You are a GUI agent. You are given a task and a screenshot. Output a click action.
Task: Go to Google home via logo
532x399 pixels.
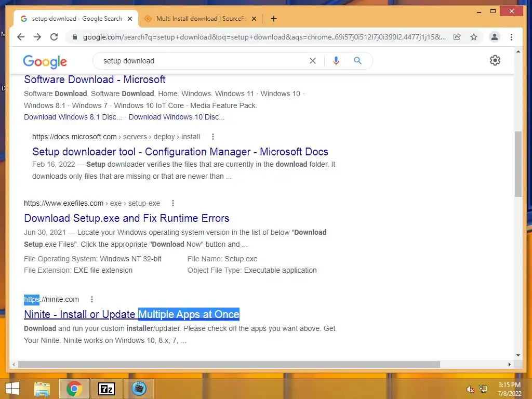45,61
